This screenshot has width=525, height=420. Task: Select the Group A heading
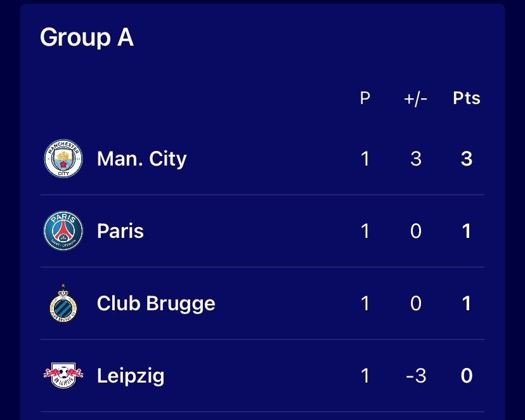87,37
